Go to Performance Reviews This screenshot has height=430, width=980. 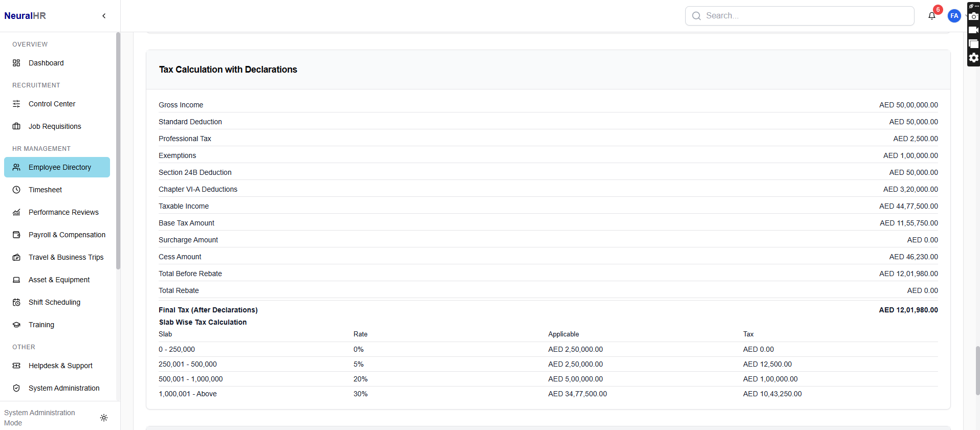(x=63, y=212)
